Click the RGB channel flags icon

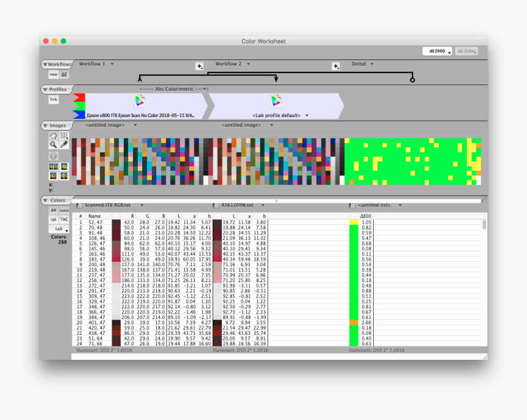[x=79, y=106]
